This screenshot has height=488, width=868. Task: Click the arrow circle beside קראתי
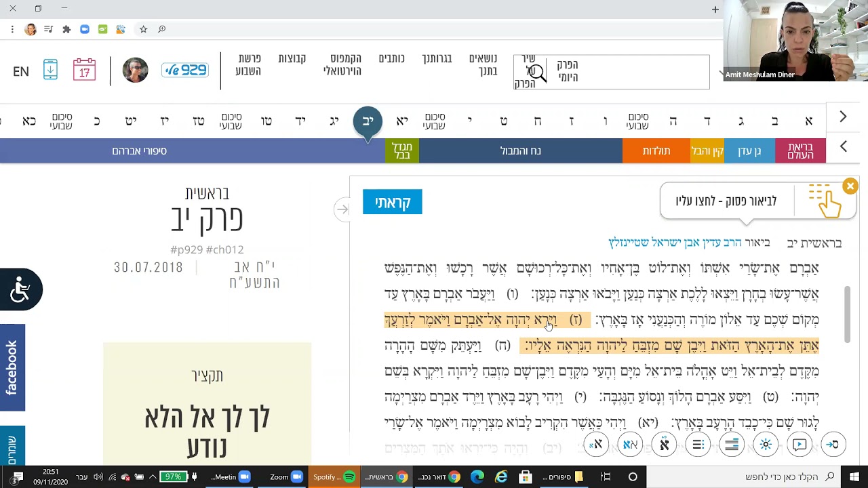point(342,209)
